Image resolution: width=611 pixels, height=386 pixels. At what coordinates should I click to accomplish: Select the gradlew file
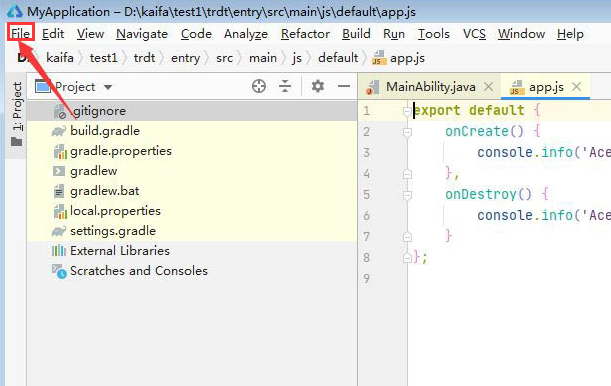click(192, 171)
